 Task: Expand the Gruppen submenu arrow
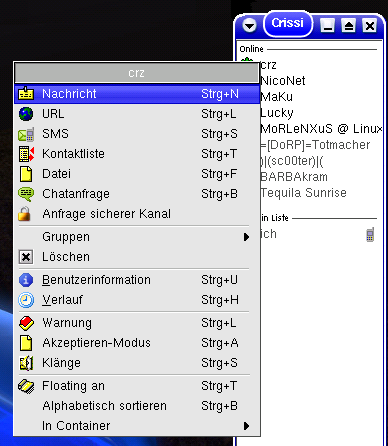pyautogui.click(x=246, y=237)
